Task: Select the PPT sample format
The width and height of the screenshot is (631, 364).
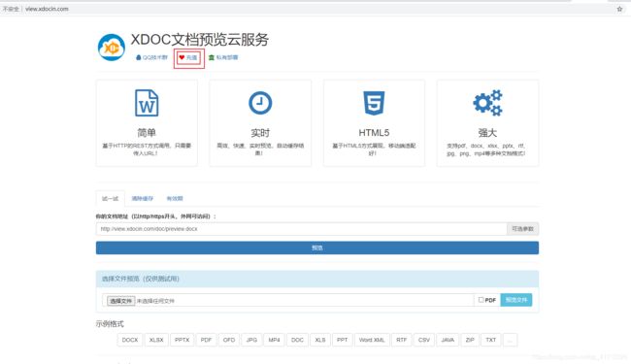Action: coord(342,340)
